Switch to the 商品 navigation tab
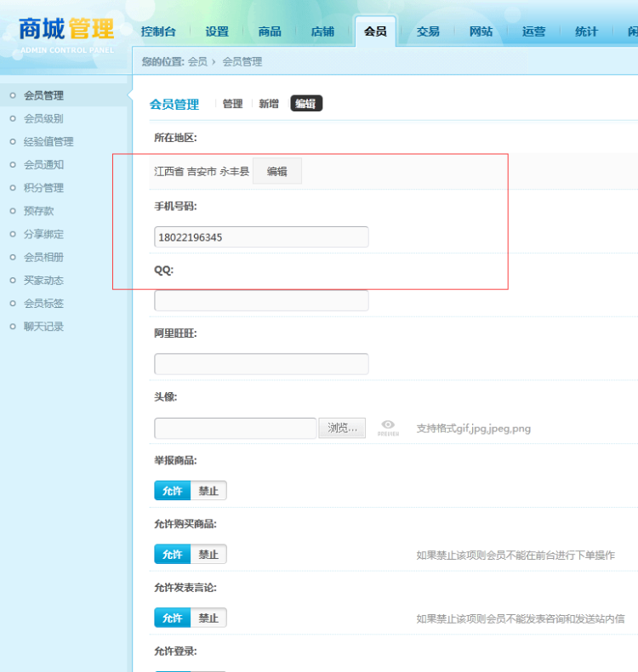Screen dimensions: 638x672 pyautogui.click(x=270, y=31)
